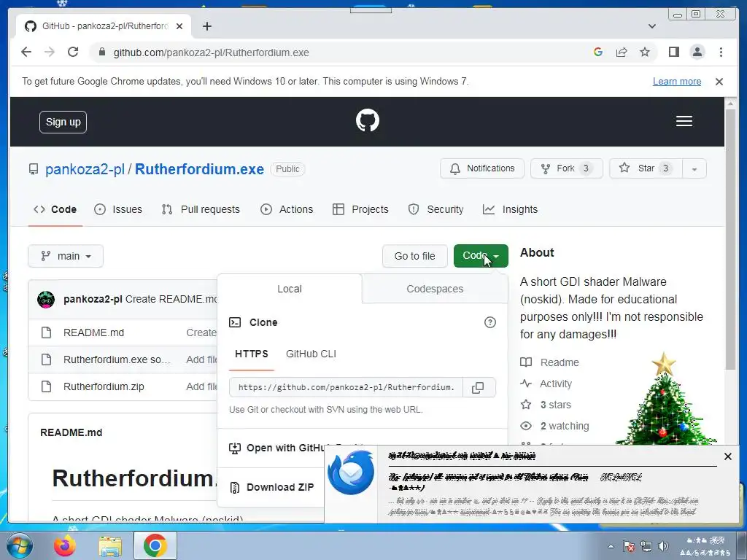Open Chrome tab search chevron
Viewport: 747px width, 560px height.
[651, 26]
